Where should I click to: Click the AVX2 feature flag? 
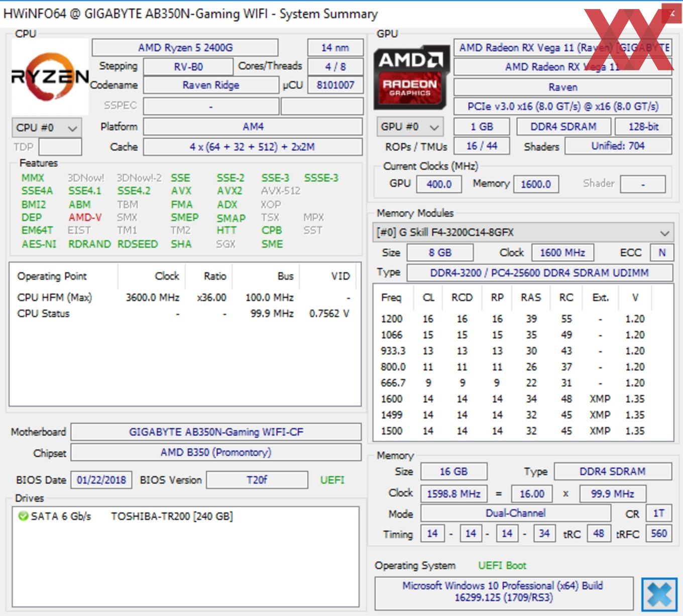coord(230,191)
